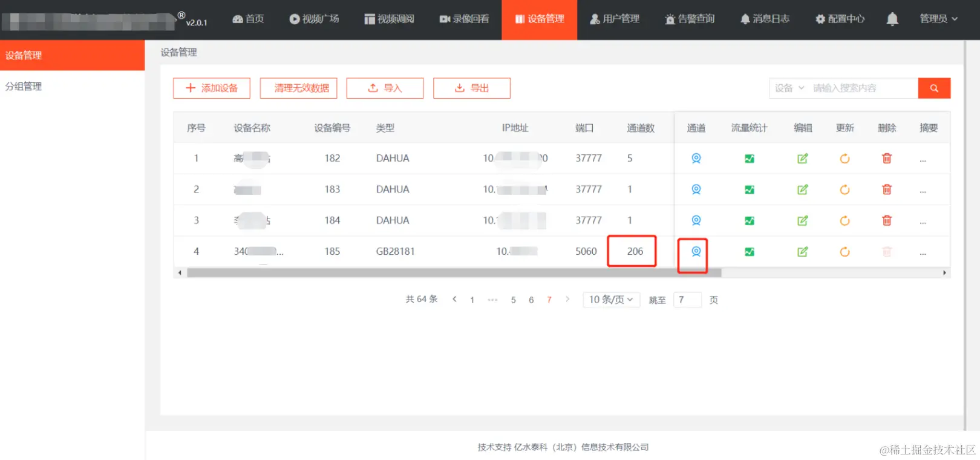Click the 导出 button
The image size is (980, 460).
coord(472,88)
